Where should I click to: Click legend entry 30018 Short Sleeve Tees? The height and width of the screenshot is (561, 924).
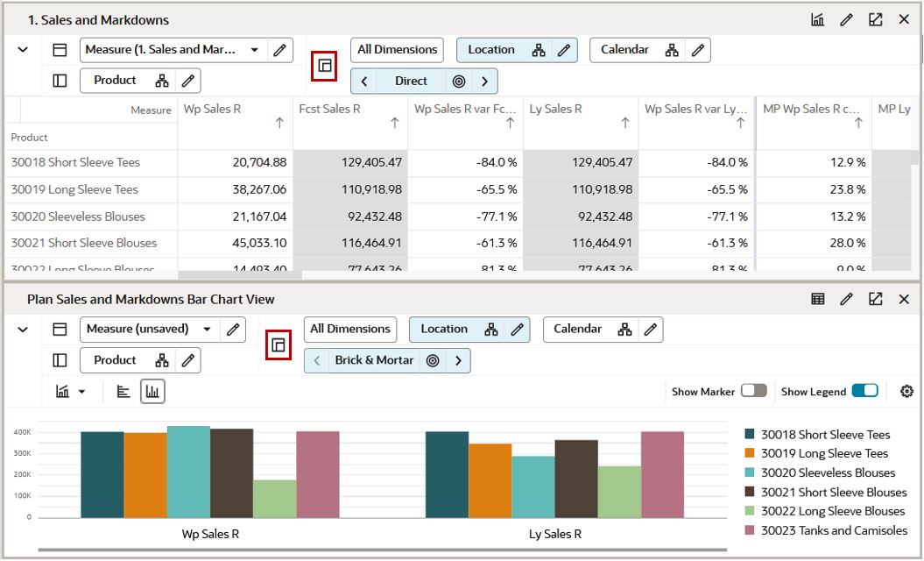[817, 435]
